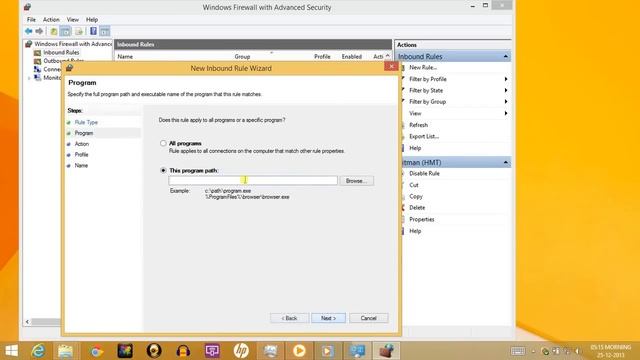Click Next in the wizard
The image size is (640, 360).
tap(329, 318)
